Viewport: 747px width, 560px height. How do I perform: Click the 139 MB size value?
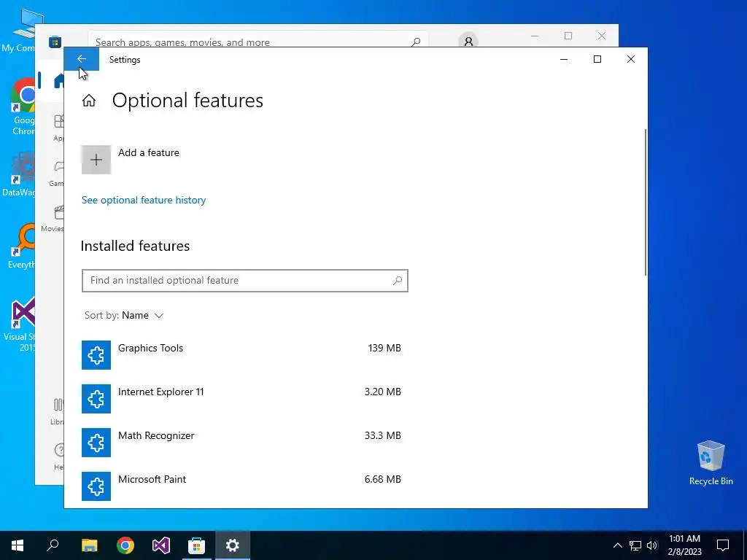[384, 348]
